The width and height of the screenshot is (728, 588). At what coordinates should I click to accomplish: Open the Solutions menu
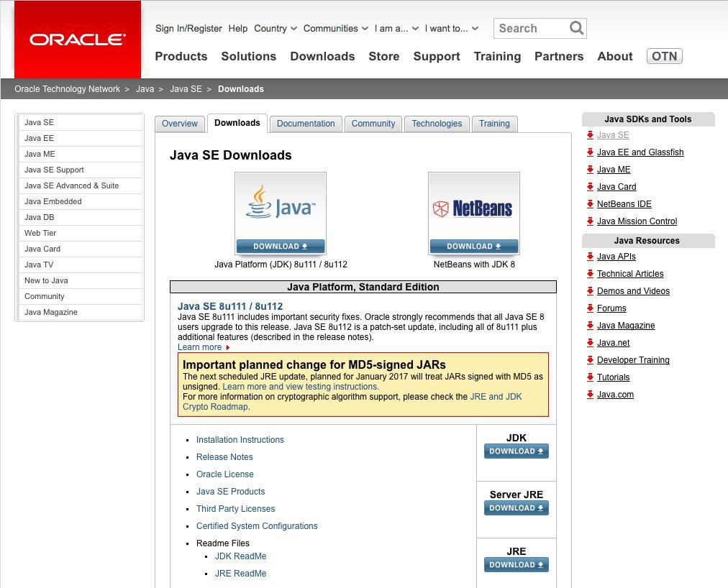pos(248,56)
